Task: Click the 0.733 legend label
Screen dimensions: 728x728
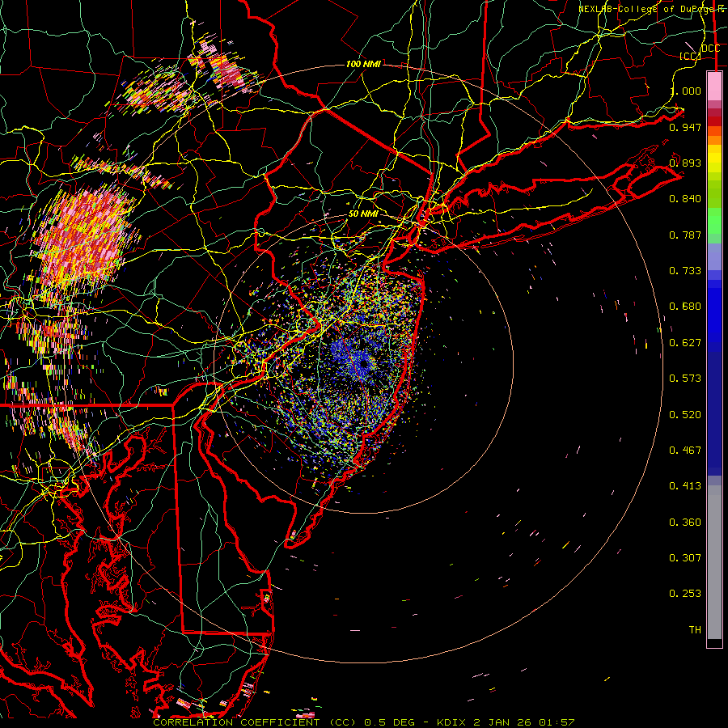Action: coord(685,271)
